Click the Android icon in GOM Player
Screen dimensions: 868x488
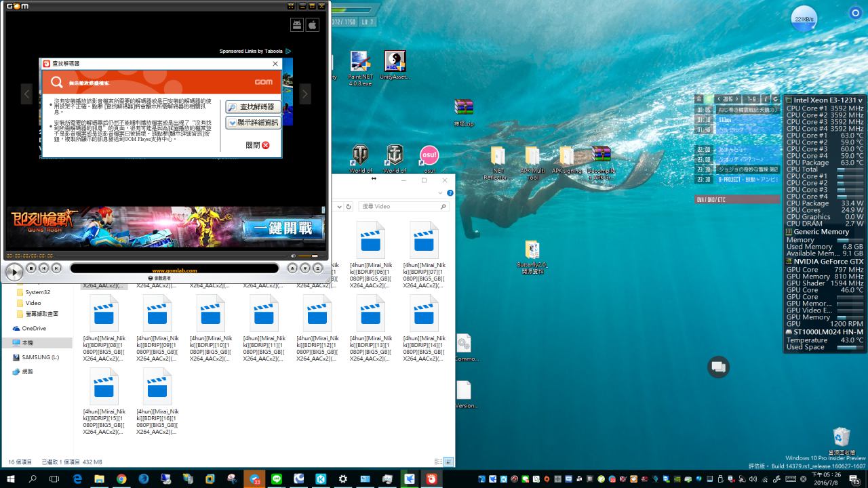pos(297,25)
